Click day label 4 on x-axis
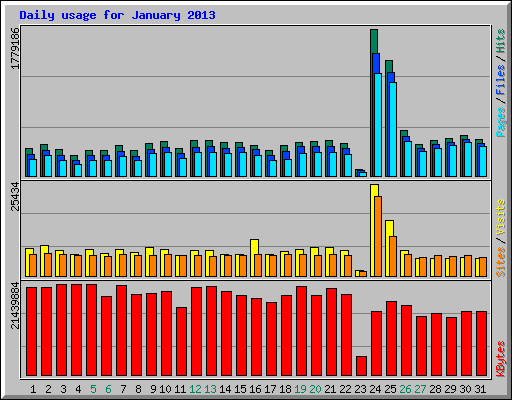 (x=78, y=389)
